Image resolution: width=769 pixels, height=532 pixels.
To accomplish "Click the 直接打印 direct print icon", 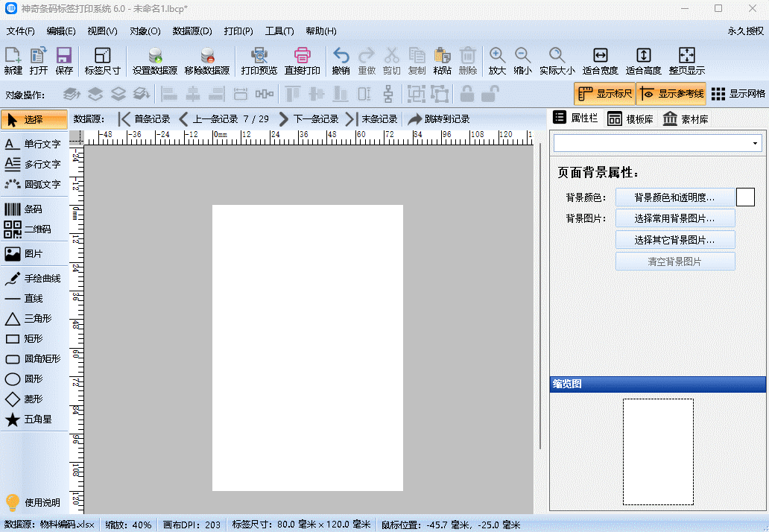I will (x=301, y=60).
